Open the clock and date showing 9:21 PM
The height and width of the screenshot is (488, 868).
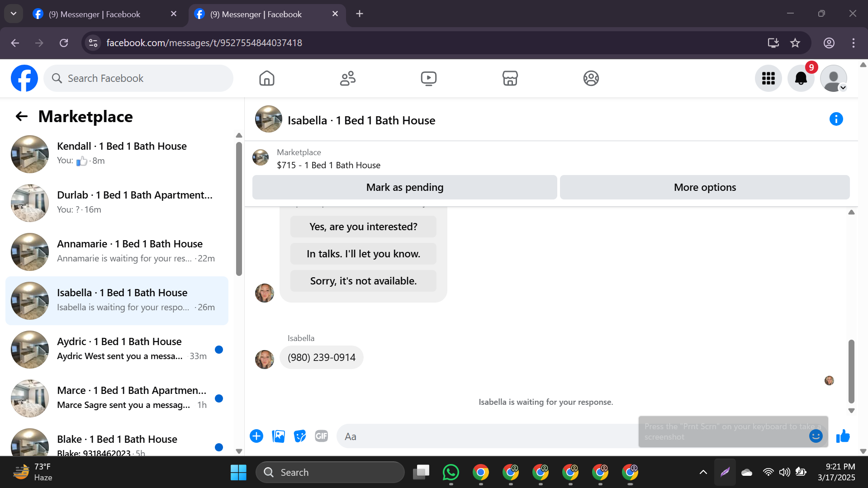pyautogui.click(x=836, y=472)
